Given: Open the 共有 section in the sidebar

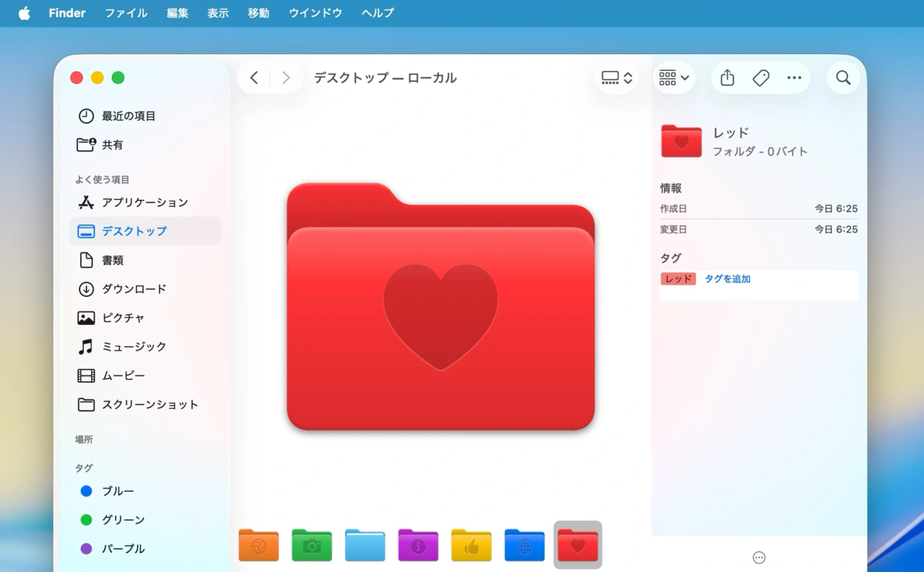Looking at the screenshot, I should (x=113, y=144).
